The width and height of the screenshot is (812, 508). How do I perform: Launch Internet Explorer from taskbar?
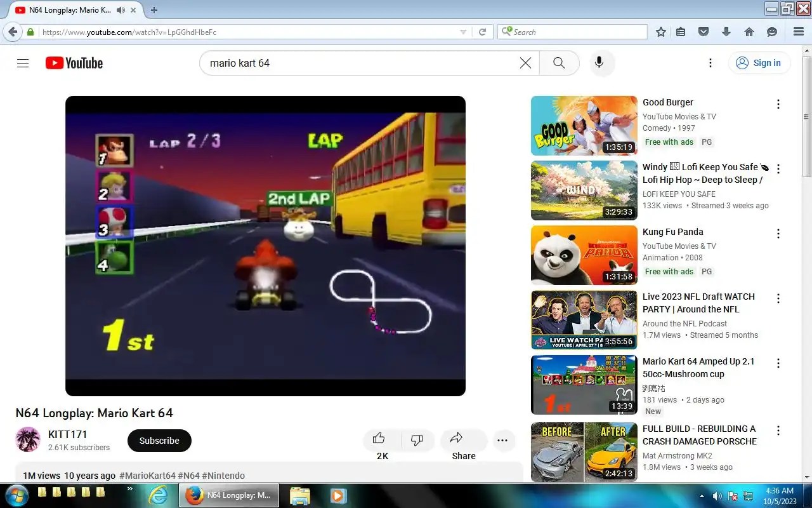pos(158,495)
